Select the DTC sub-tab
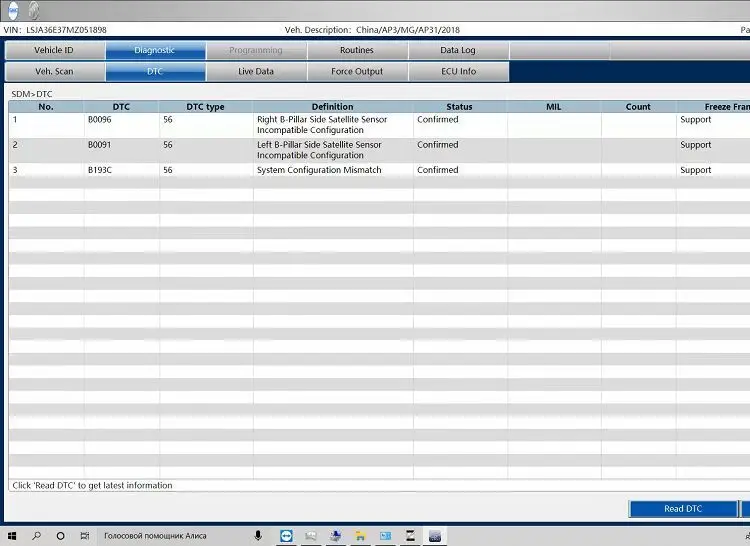Viewport: 750px width, 546px height. [156, 72]
